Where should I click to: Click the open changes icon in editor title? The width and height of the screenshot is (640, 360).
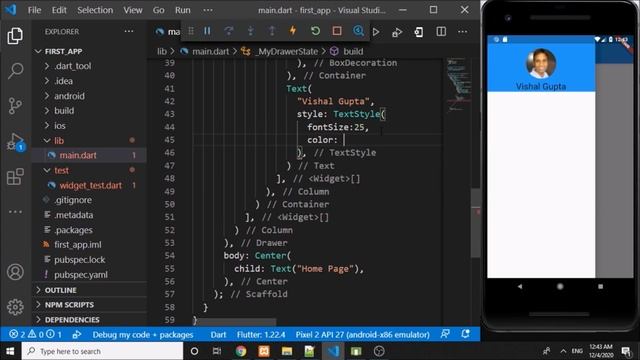[419, 32]
